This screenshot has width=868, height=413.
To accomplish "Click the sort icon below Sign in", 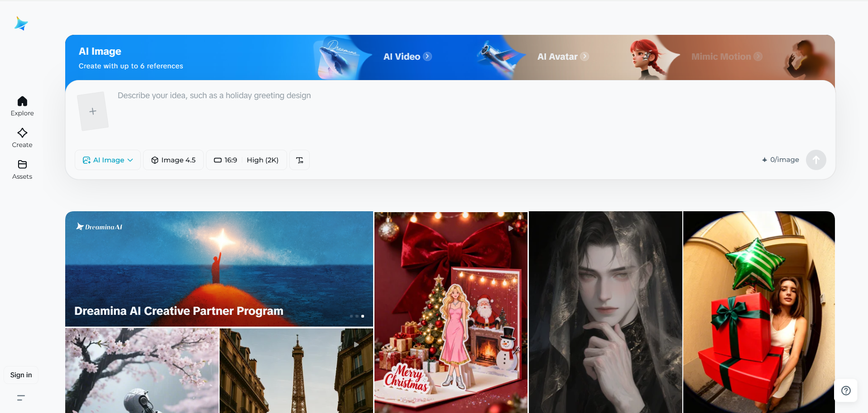I will [x=20, y=397].
